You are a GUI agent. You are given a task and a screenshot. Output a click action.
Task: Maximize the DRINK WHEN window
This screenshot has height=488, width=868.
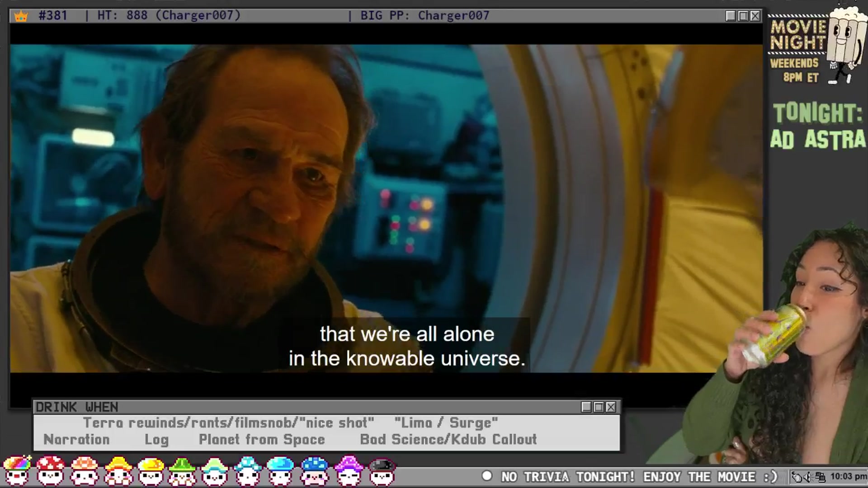click(x=599, y=407)
